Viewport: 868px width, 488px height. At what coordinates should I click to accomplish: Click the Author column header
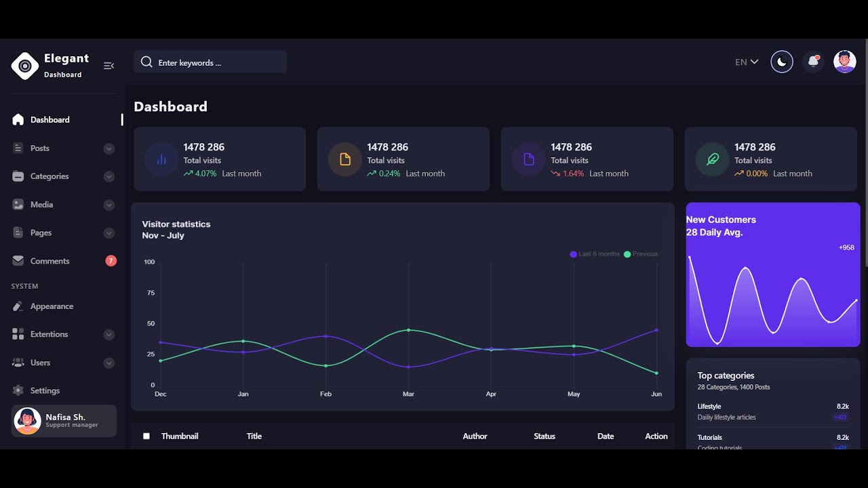[475, 436]
